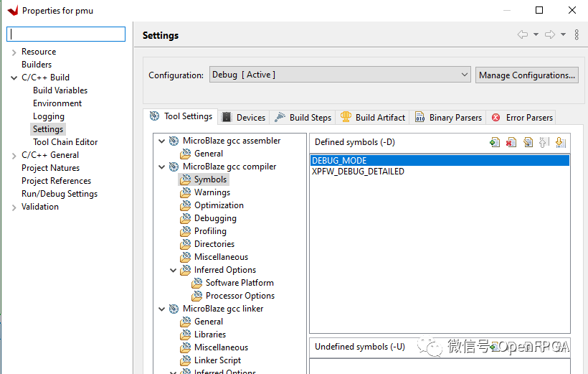Click the filter text input field
Screen dimensions: 588x374
[66, 34]
